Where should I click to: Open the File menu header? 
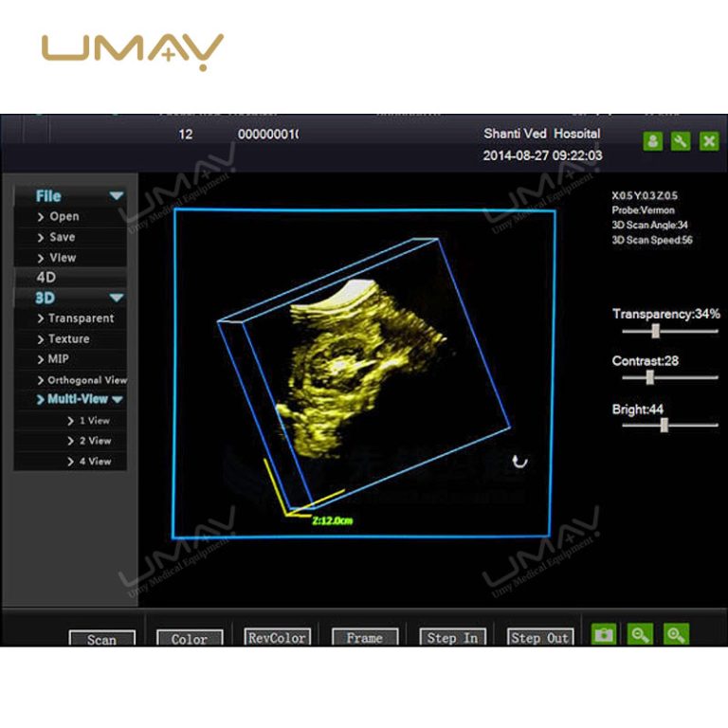point(70,196)
